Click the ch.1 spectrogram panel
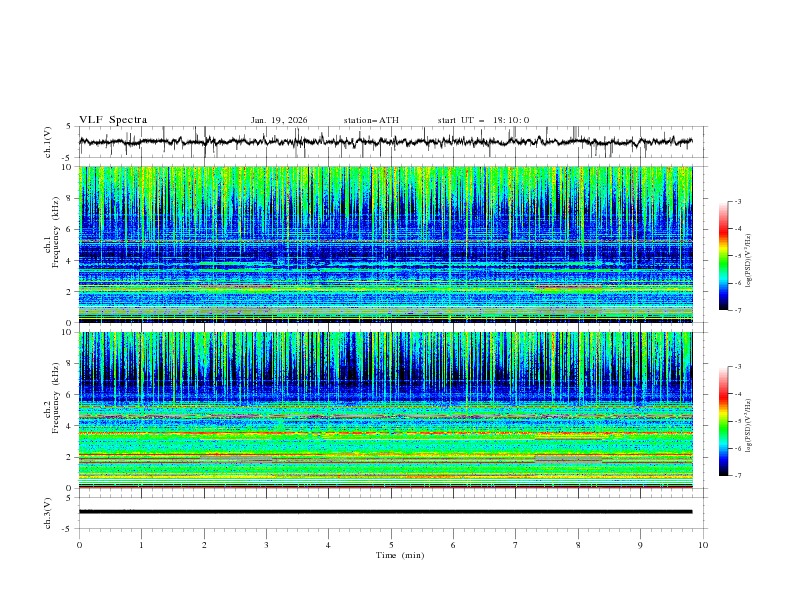Image resolution: width=792 pixels, height=612 pixels. (x=386, y=244)
